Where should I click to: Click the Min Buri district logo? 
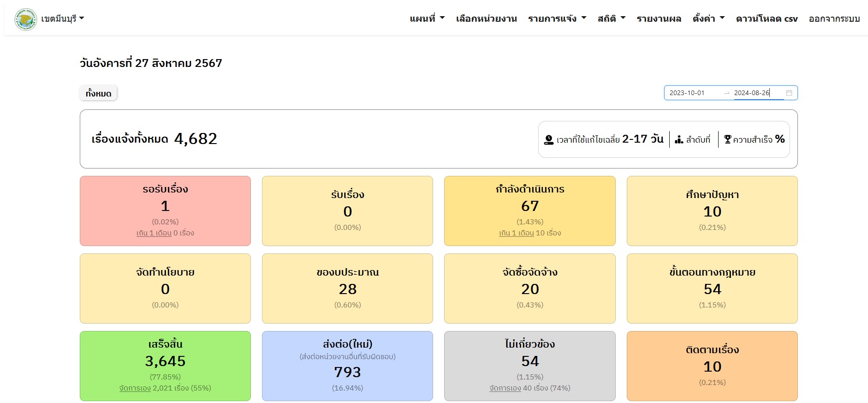25,19
